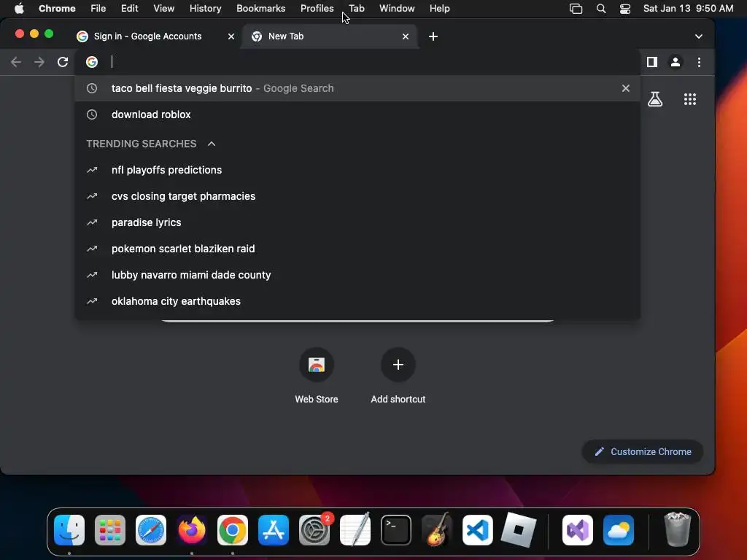Open a new tab with plus button
This screenshot has height=560, width=747.
point(433,36)
